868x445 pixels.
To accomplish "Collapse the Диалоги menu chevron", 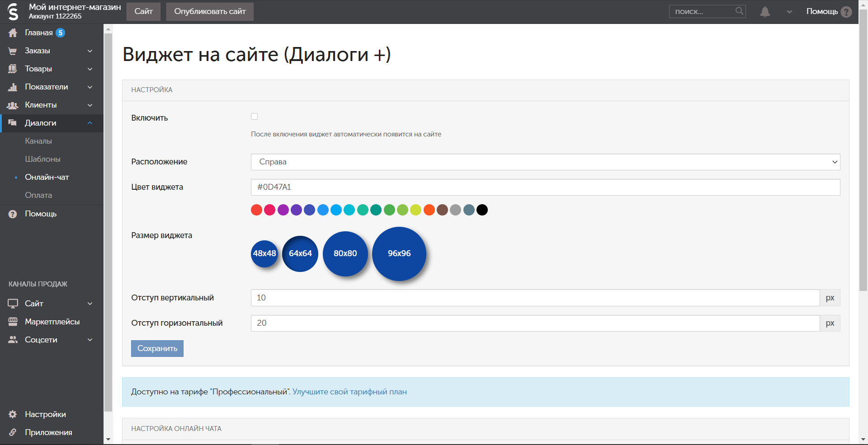I will tap(90, 123).
